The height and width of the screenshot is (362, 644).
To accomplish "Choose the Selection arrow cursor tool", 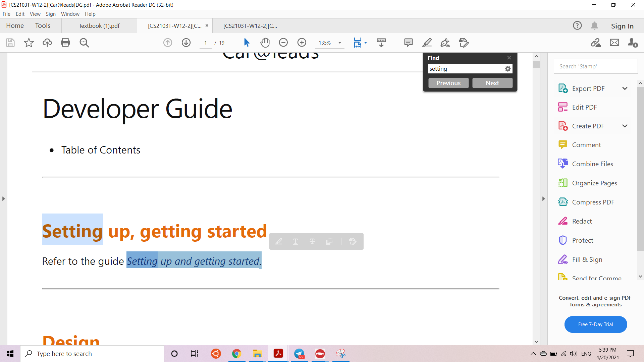I will click(x=247, y=43).
